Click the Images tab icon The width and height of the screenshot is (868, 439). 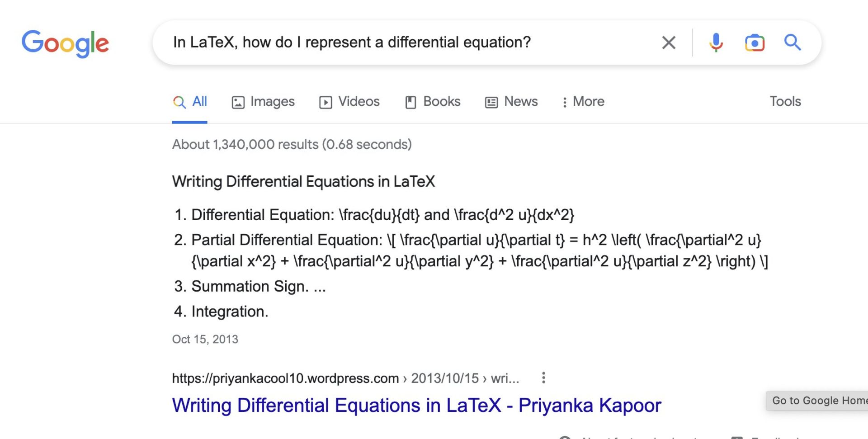click(238, 102)
